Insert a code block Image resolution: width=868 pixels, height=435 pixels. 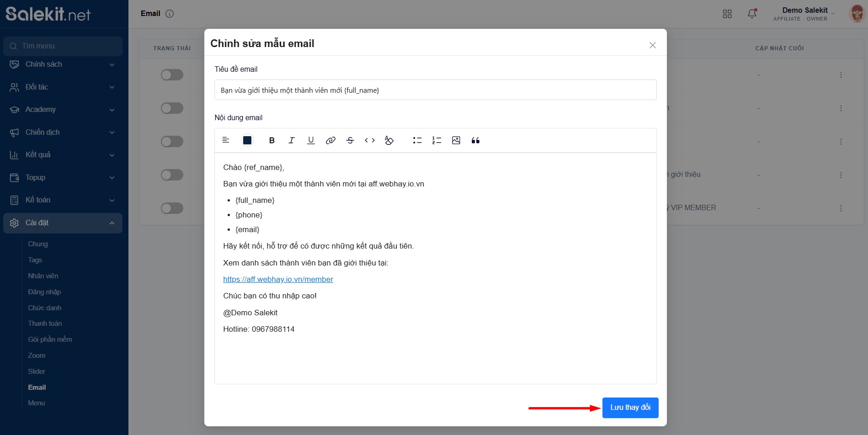pos(369,140)
